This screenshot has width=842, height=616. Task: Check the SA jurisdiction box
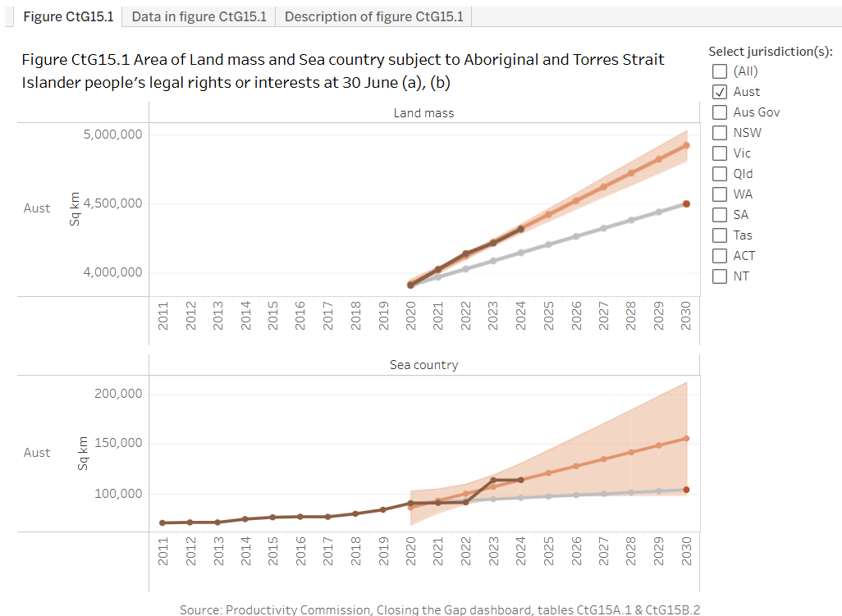(720, 215)
